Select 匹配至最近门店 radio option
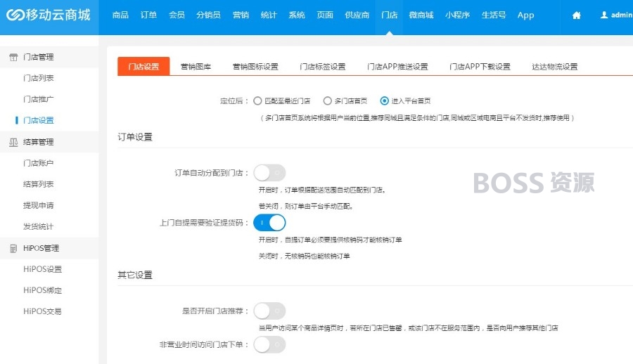633x364 pixels. click(x=257, y=101)
